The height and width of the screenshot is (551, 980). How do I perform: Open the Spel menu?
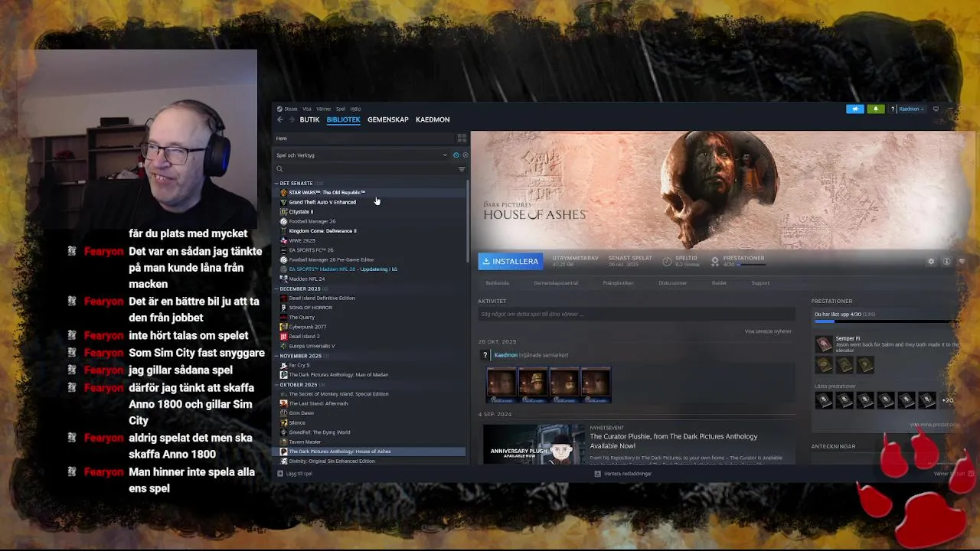[341, 109]
